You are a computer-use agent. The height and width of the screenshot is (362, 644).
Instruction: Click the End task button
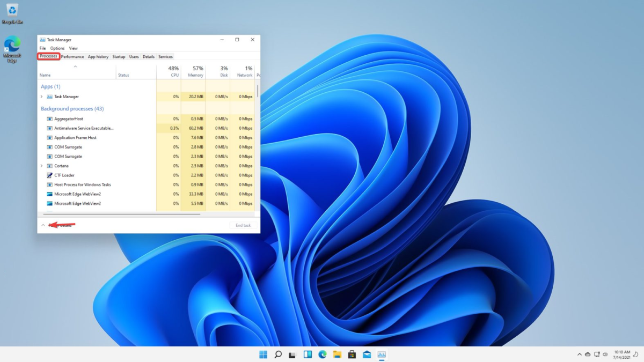(242, 225)
